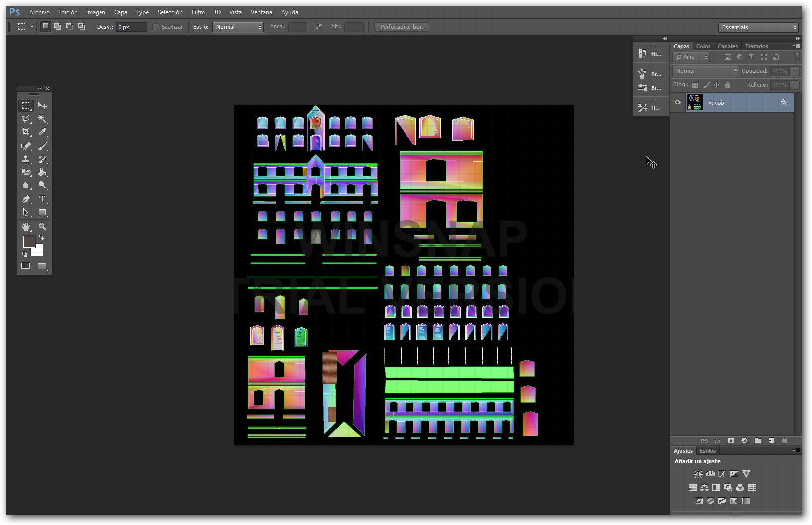Select the Magic Wand tool
Viewport: 812px width, 525px height.
pyautogui.click(x=42, y=119)
